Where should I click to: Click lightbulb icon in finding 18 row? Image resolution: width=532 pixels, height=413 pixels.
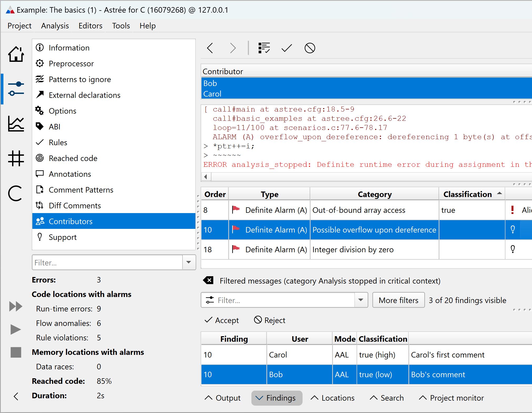(x=513, y=249)
